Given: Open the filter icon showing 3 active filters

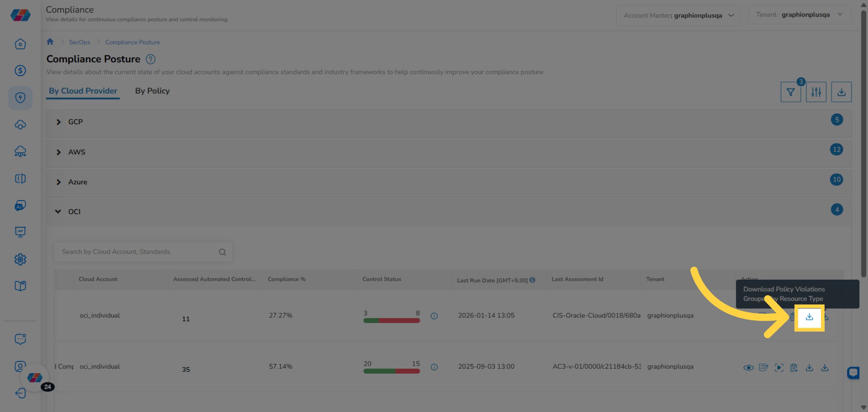Looking at the screenshot, I should (x=791, y=92).
